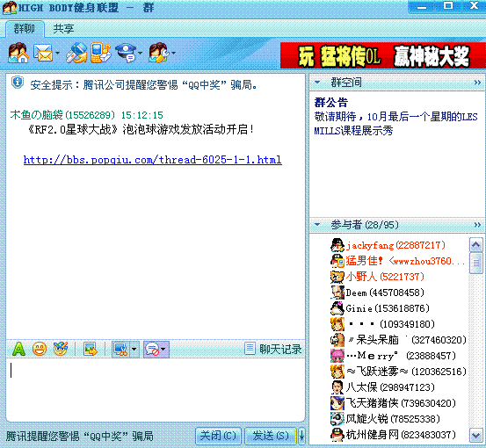
Task: Collapse the 群空间 panel triangle
Action: 317,83
